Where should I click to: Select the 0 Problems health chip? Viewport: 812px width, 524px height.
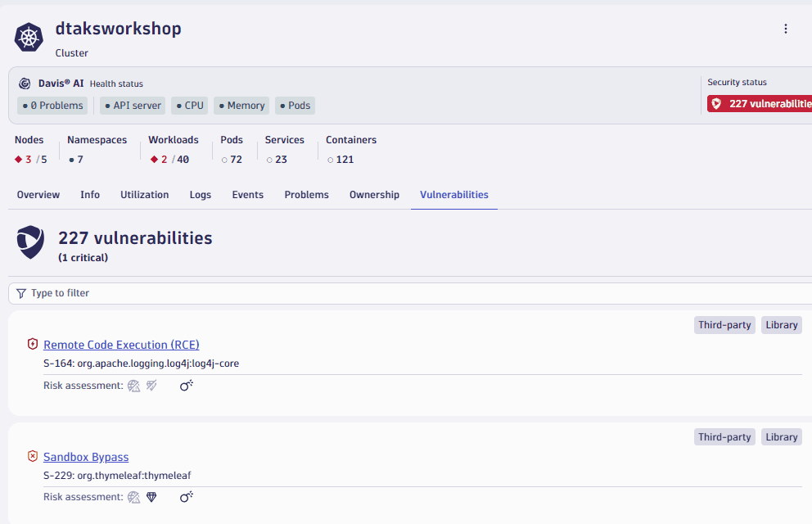point(52,106)
